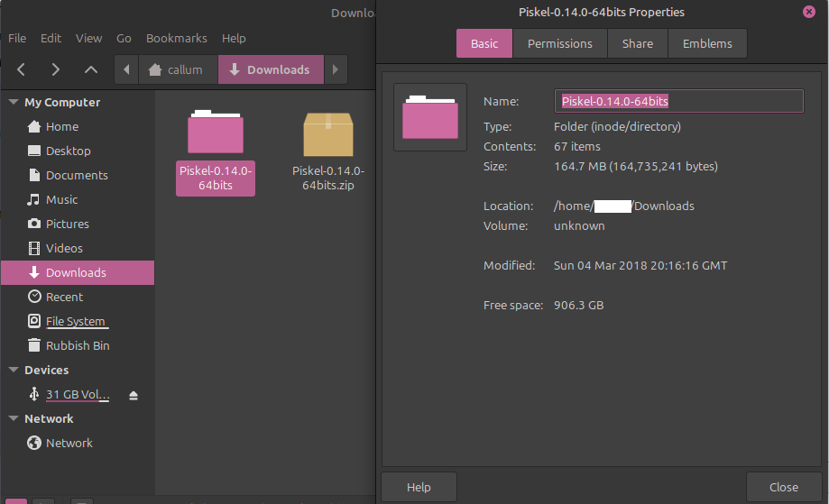Open Rubbish Bin in the sidebar

[78, 345]
